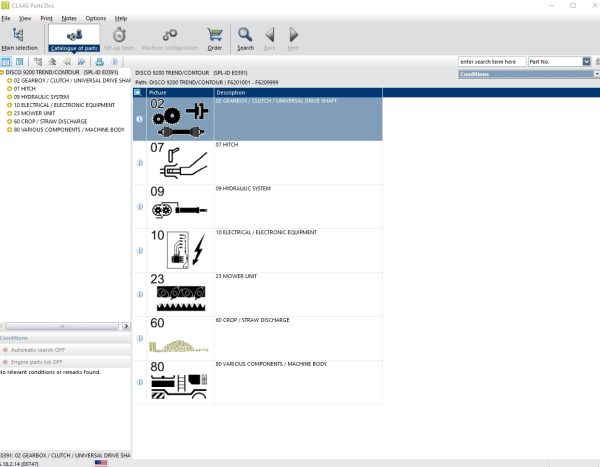Click the search term input field
This screenshot has height=467, width=600.
(x=492, y=62)
